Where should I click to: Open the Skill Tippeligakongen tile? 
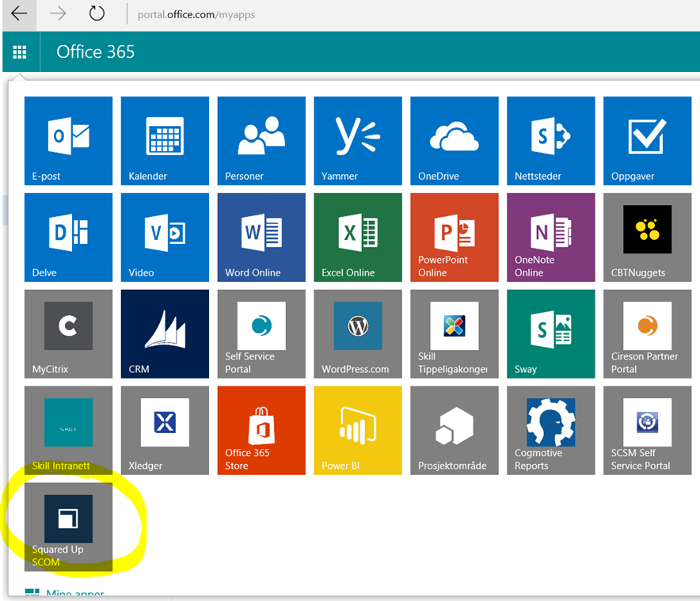454,333
